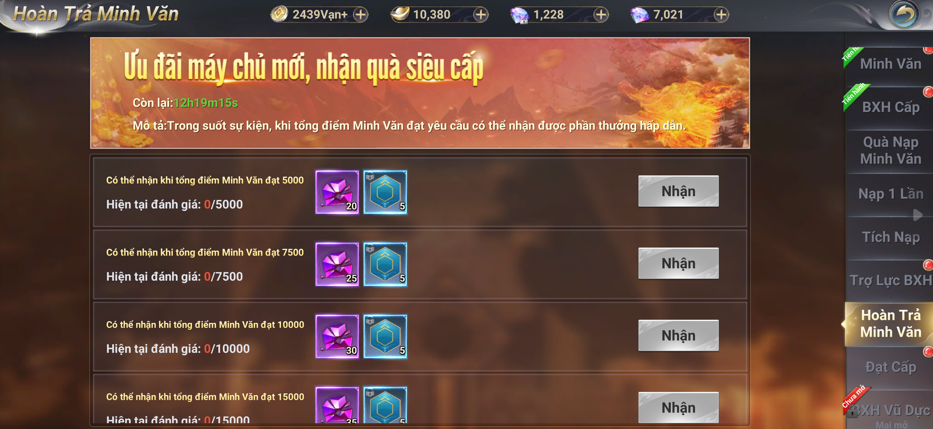The height and width of the screenshot is (429, 933).
Task: Inspect purple crystal reward x30 in 10000 row
Action: pyautogui.click(x=337, y=336)
